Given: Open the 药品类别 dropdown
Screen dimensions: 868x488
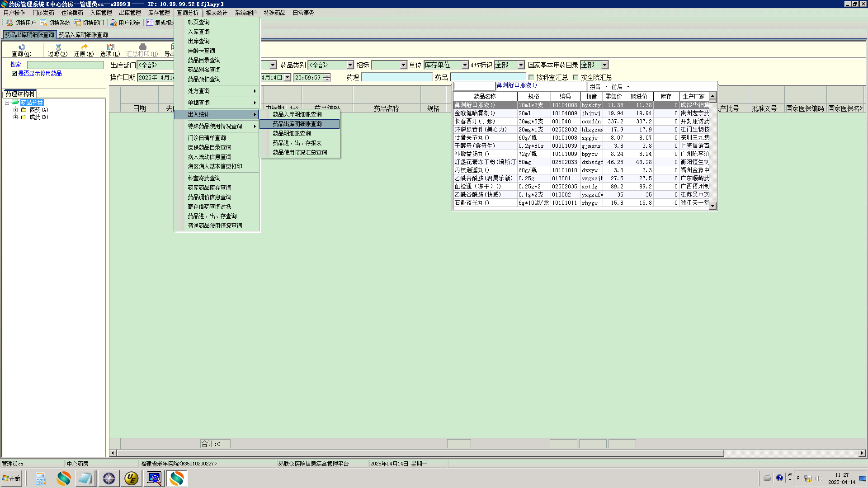Looking at the screenshot, I should (350, 65).
